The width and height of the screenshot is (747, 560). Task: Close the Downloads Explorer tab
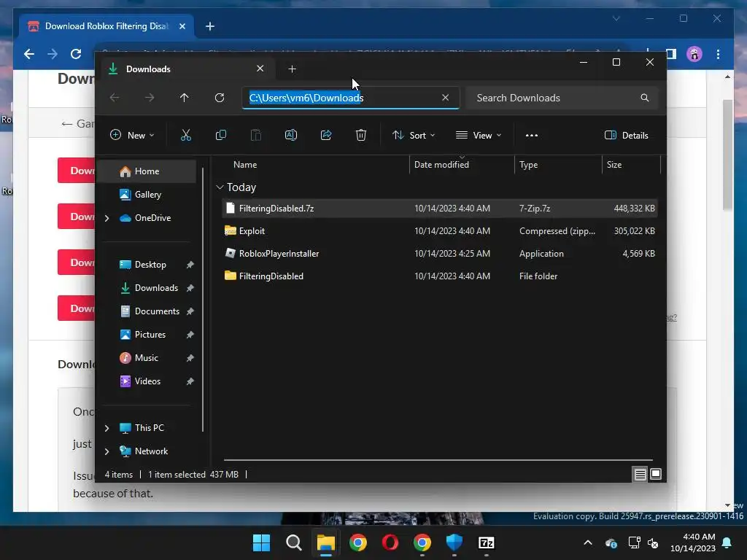click(x=260, y=69)
